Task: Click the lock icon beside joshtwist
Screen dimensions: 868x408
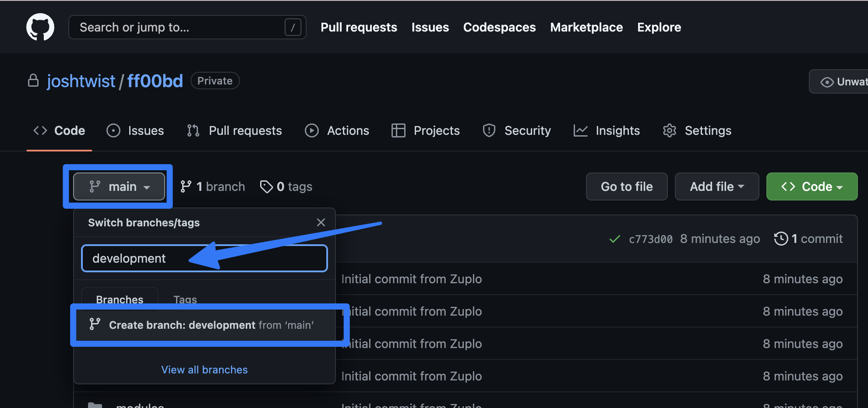Action: coord(33,81)
